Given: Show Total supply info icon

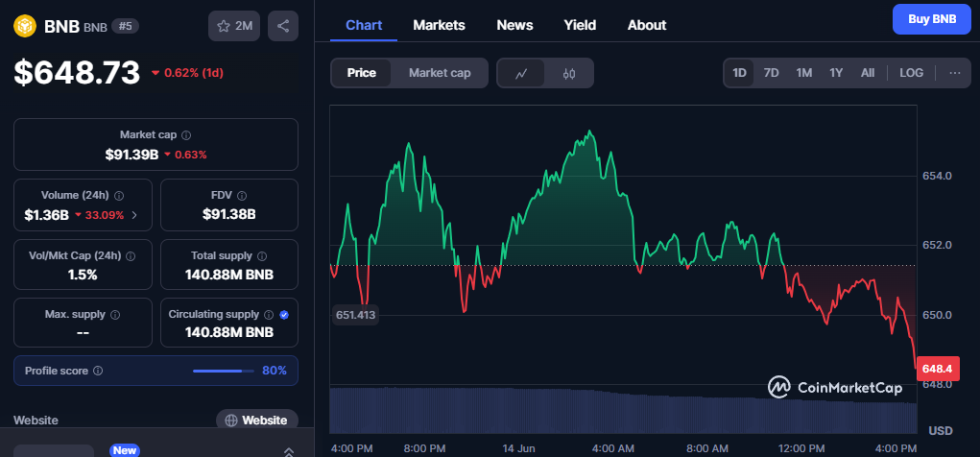Looking at the screenshot, I should [x=262, y=256].
